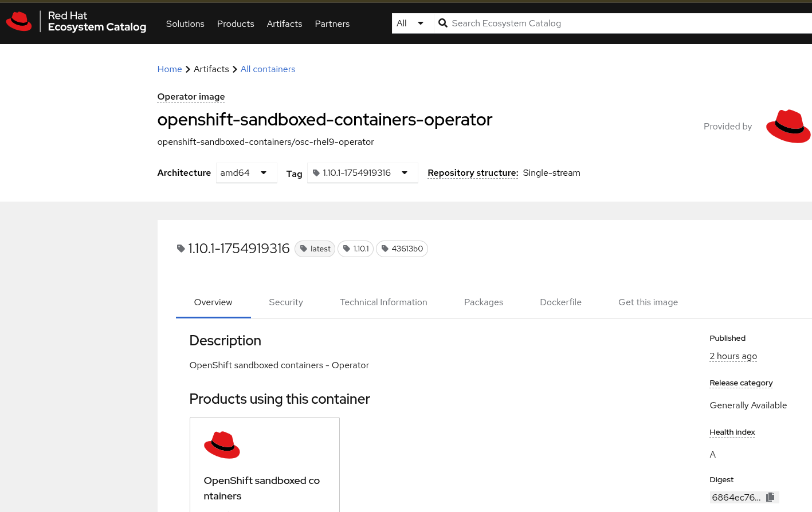
Task: Go to the Dockerfile tab
Action: tap(560, 302)
